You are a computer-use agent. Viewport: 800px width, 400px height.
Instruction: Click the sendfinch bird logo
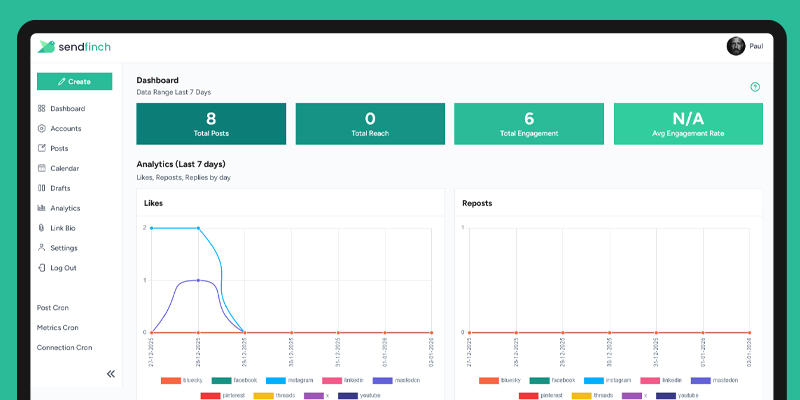(45, 46)
